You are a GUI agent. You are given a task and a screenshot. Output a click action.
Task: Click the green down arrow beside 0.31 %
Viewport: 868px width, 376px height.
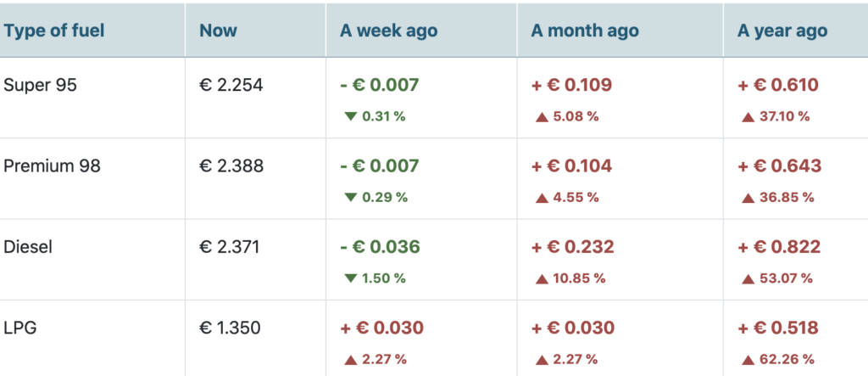pyautogui.click(x=351, y=116)
